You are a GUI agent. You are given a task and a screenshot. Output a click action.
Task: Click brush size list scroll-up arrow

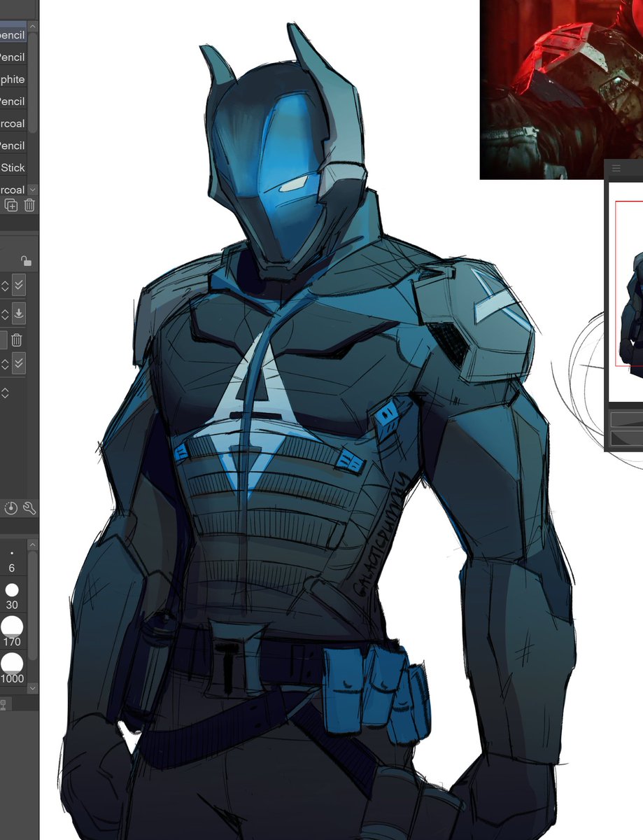31,544
